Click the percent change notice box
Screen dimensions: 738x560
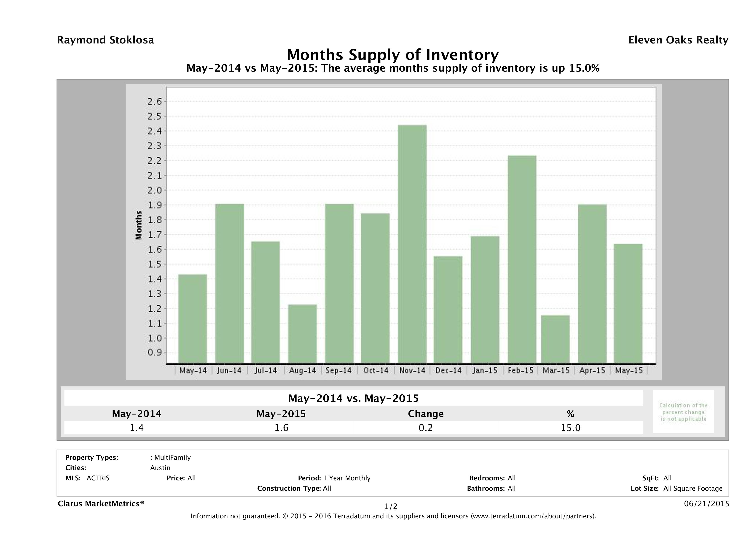click(683, 412)
